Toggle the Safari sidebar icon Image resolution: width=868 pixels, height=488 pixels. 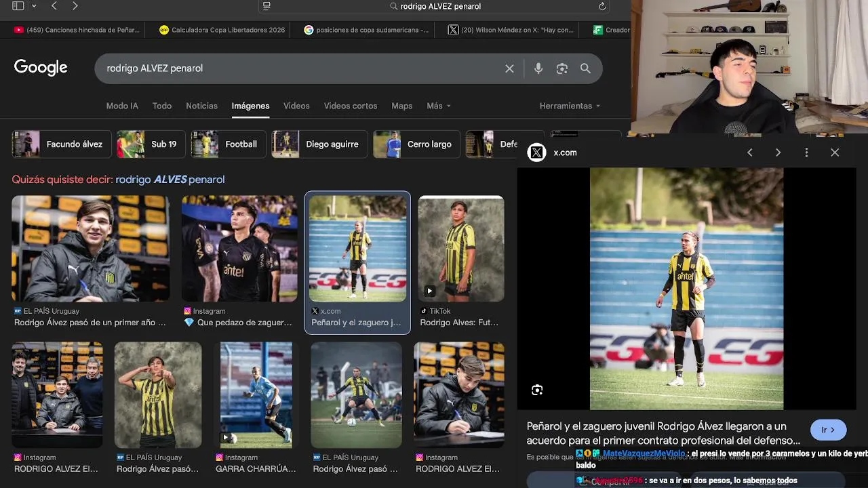pos(18,6)
